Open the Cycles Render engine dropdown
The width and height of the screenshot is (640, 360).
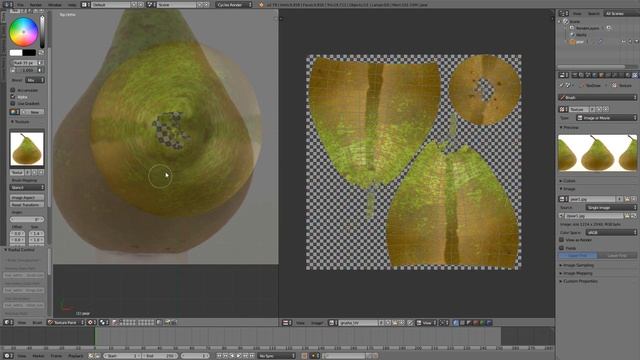coord(234,5)
